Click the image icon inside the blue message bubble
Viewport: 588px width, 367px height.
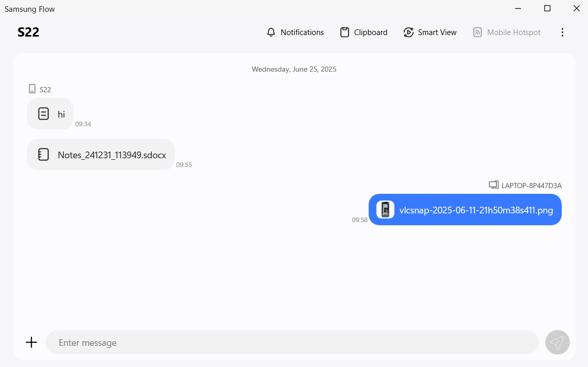tap(385, 209)
